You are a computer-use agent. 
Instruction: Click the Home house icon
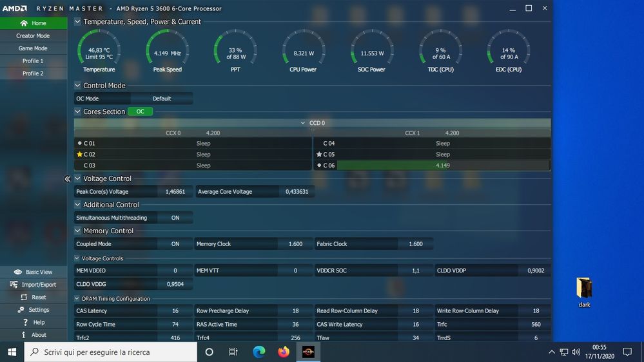click(24, 23)
